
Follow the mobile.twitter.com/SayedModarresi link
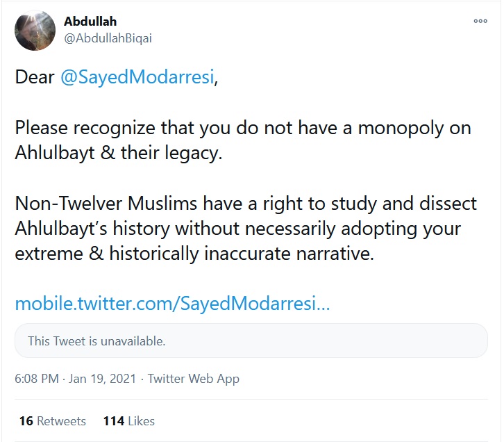click(x=172, y=304)
